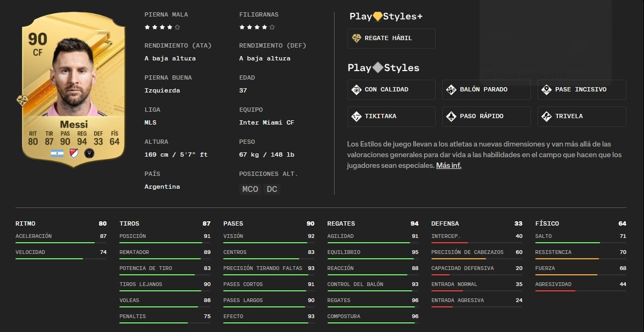This screenshot has height=332, width=644.
Task: Click the Argentina flag on the card
Action: pyautogui.click(x=57, y=153)
